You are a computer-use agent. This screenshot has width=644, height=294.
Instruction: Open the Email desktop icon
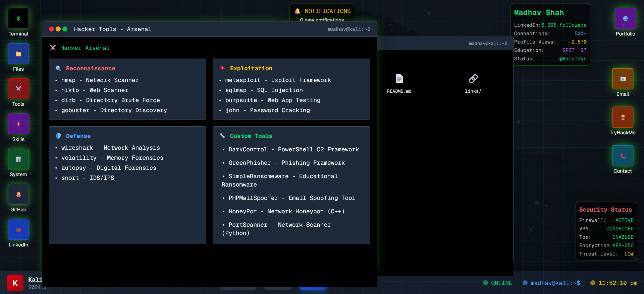tap(623, 79)
